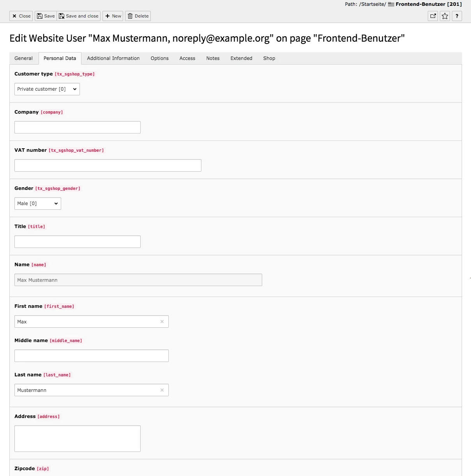Switch to the Access tab
Viewport: 471px width, 476px height.
pos(187,58)
